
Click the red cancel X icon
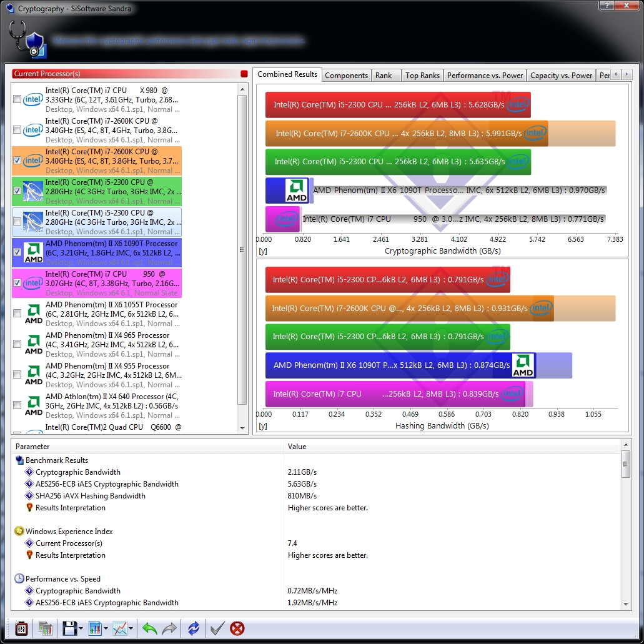(x=237, y=628)
